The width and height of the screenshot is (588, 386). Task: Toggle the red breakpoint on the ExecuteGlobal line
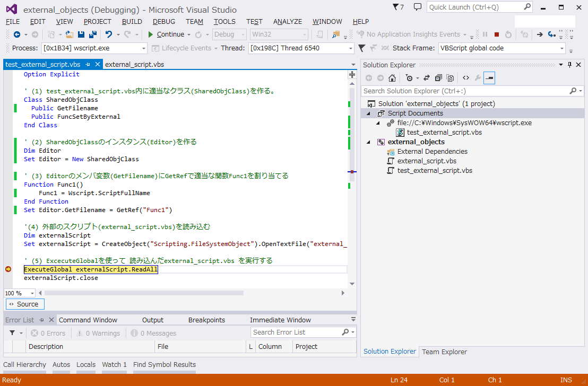pyautogui.click(x=8, y=269)
